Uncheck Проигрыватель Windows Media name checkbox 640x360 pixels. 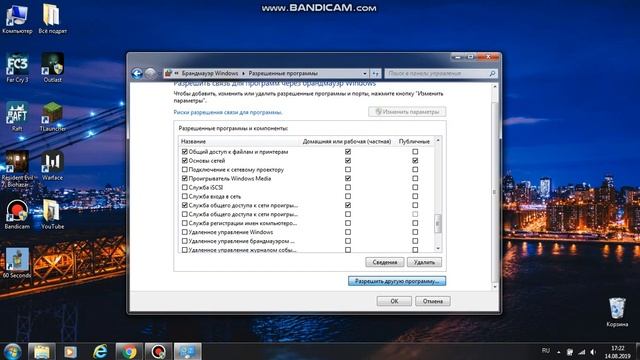pyautogui.click(x=184, y=178)
